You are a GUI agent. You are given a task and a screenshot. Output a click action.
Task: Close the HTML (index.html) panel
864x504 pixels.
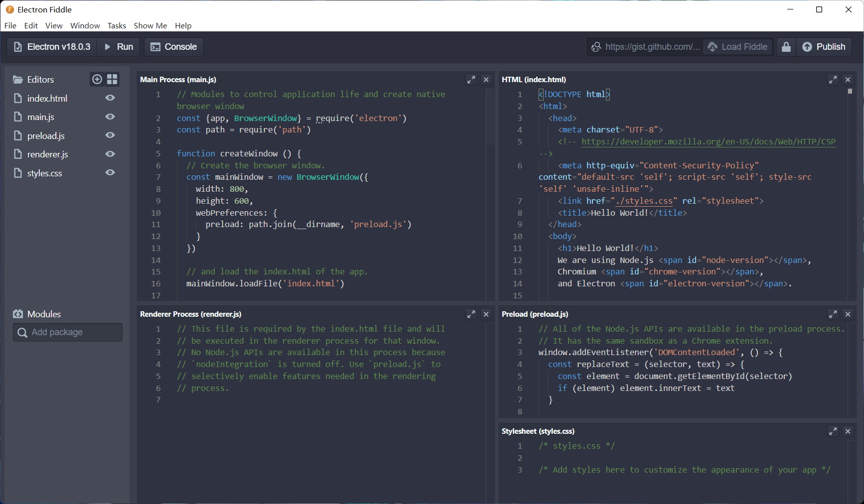(848, 80)
